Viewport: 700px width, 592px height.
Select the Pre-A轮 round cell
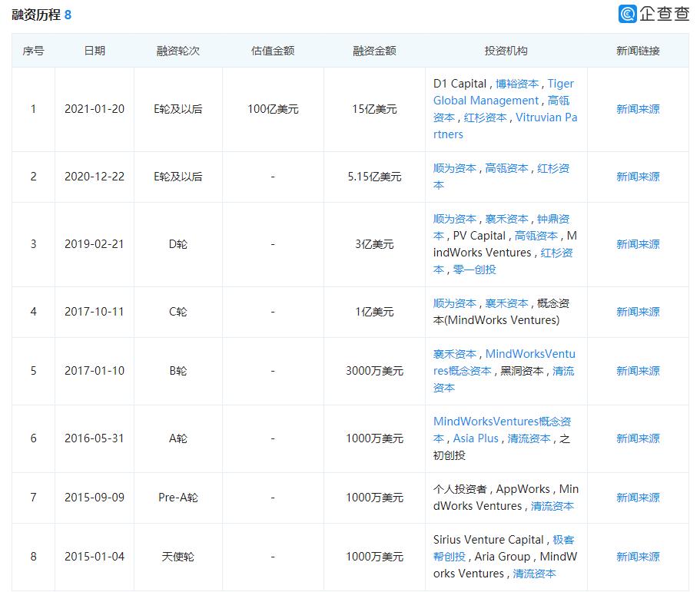tap(178, 498)
